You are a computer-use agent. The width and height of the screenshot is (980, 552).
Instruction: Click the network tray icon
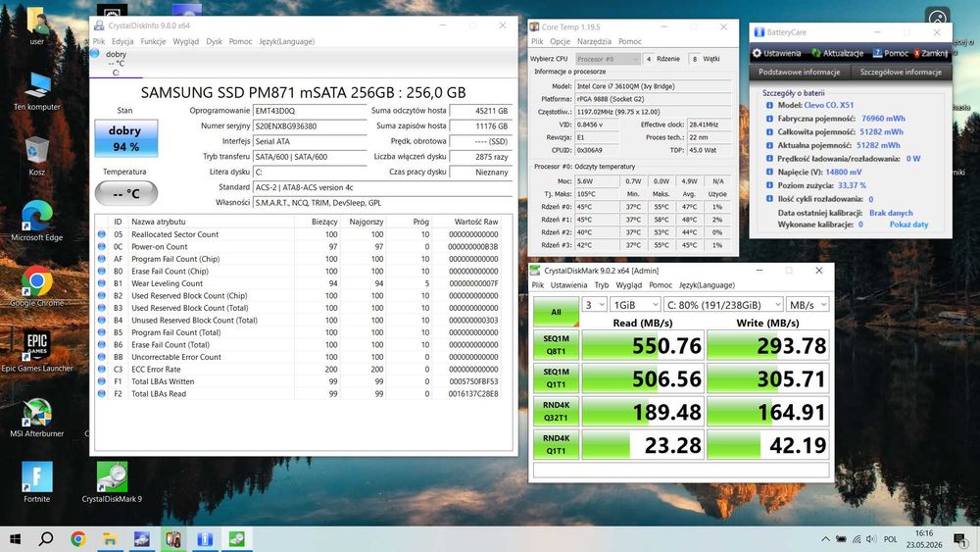click(857, 539)
